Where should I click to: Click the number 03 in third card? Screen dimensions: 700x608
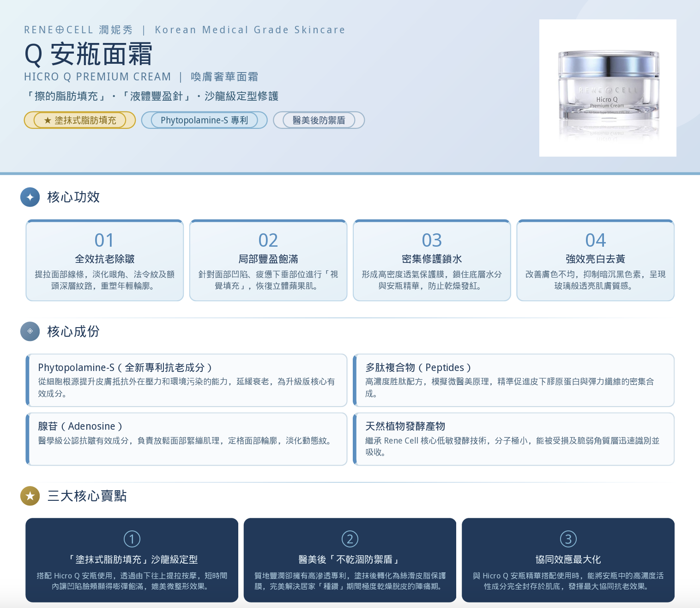[x=432, y=240]
